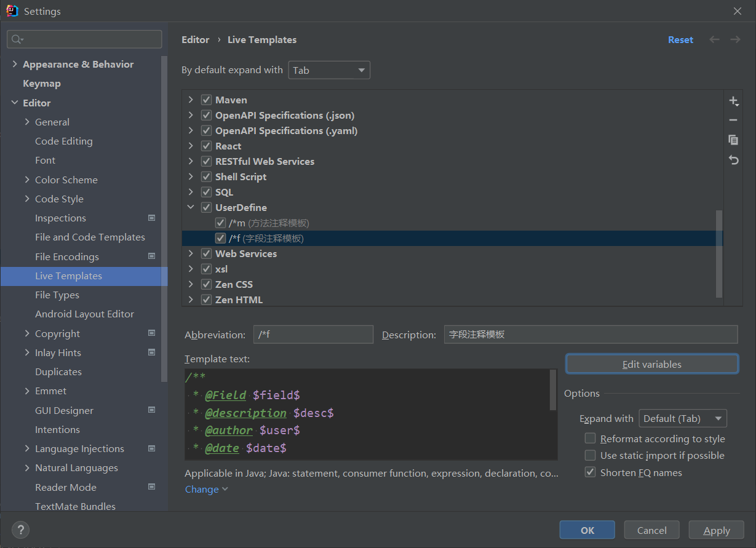Screen dimensions: 756x548
Task: Enable Reformat according to style
Action: [x=590, y=439]
